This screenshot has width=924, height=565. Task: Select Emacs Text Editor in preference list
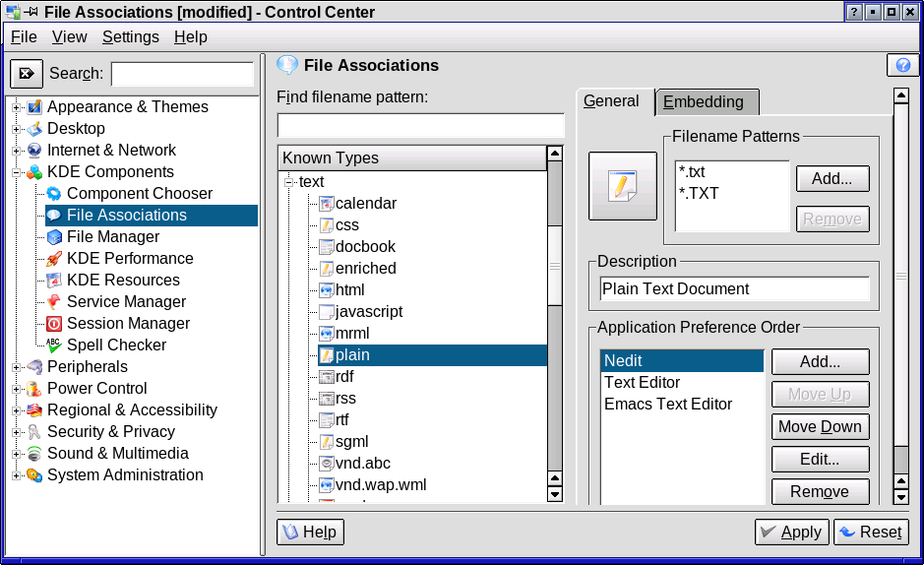click(x=668, y=405)
